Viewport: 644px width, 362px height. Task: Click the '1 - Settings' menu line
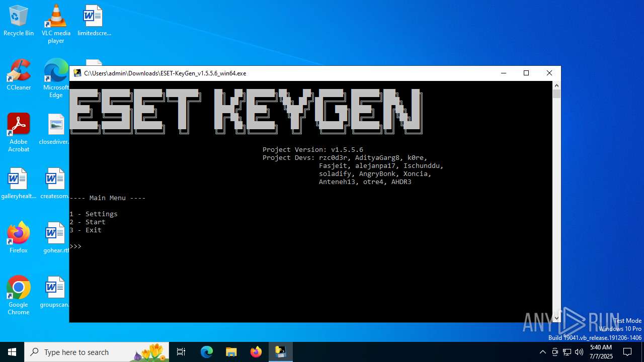point(94,214)
